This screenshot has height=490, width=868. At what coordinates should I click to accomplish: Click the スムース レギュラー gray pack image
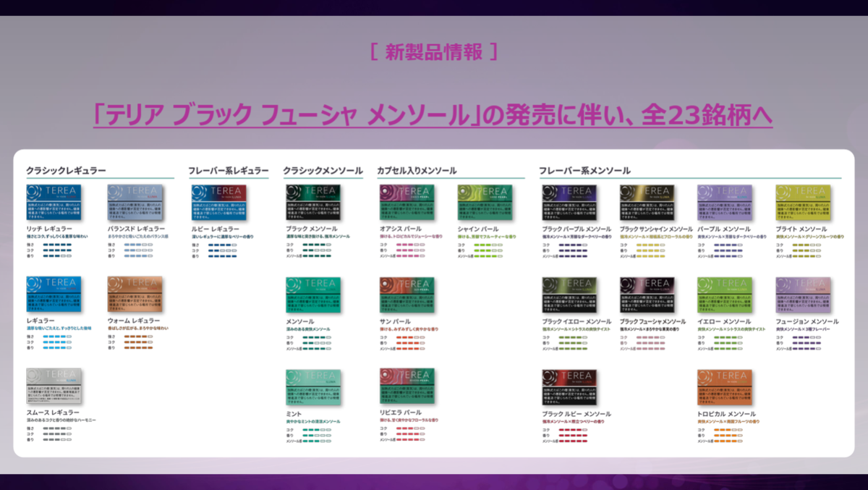tap(54, 386)
